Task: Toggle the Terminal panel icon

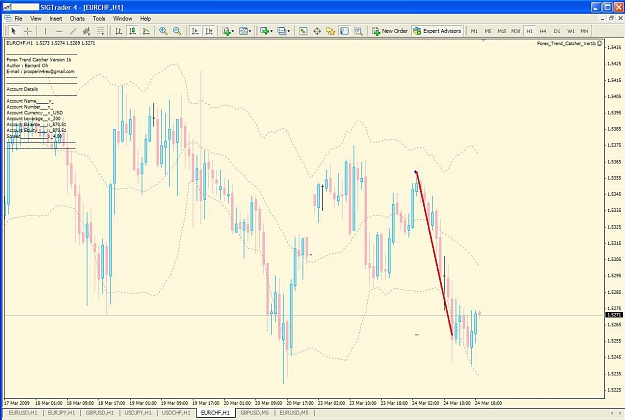Action: coord(344,31)
